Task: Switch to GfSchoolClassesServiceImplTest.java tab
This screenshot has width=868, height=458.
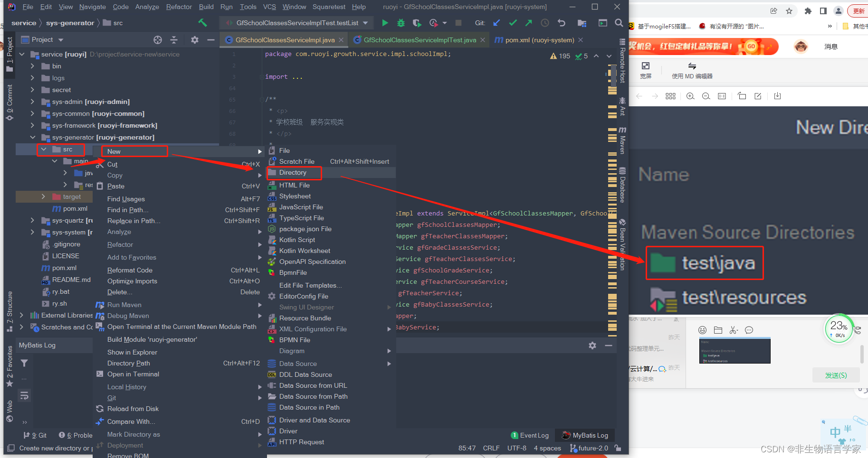Action: [420, 40]
